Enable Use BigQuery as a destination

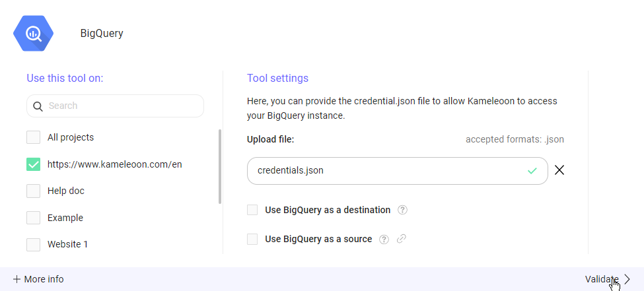(252, 210)
